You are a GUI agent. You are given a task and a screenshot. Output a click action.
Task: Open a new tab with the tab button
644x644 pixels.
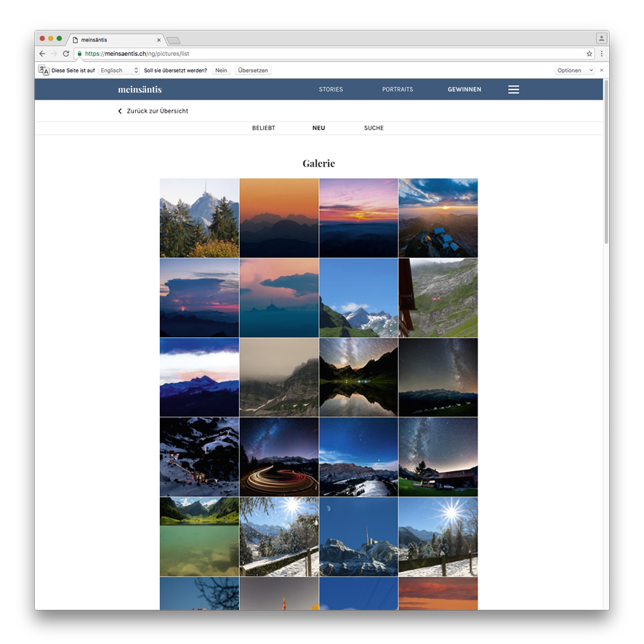pyautogui.click(x=173, y=40)
